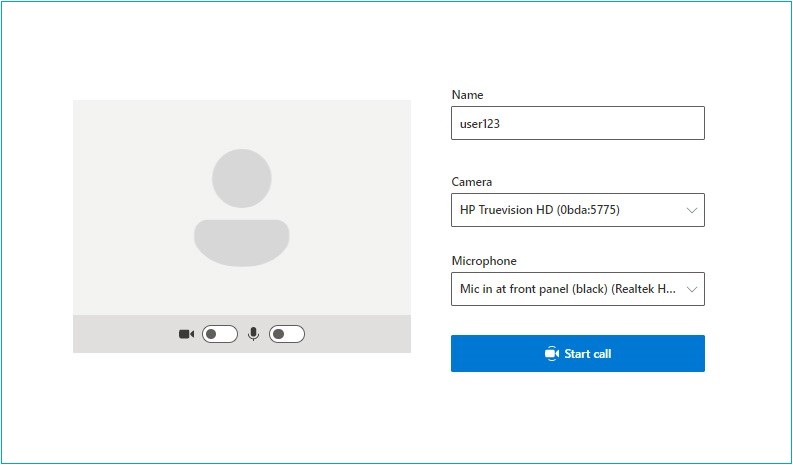Click the microphone icon beside the audio toggle

253,334
